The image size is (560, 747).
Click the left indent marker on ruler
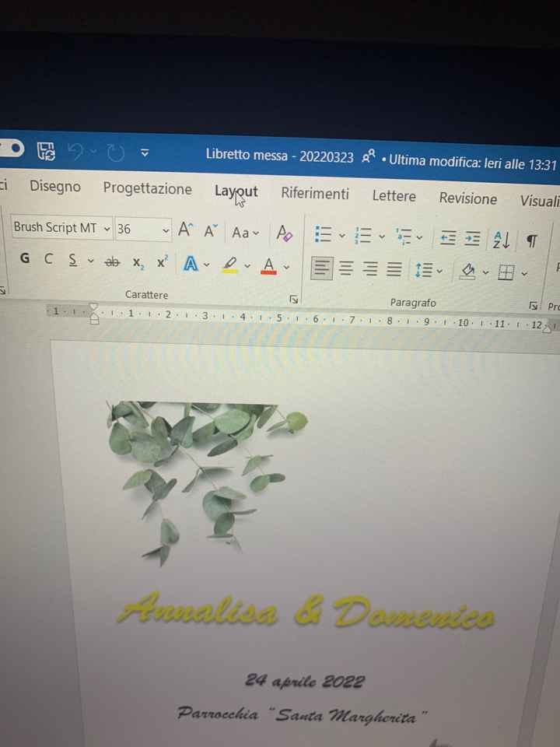pyautogui.click(x=94, y=320)
